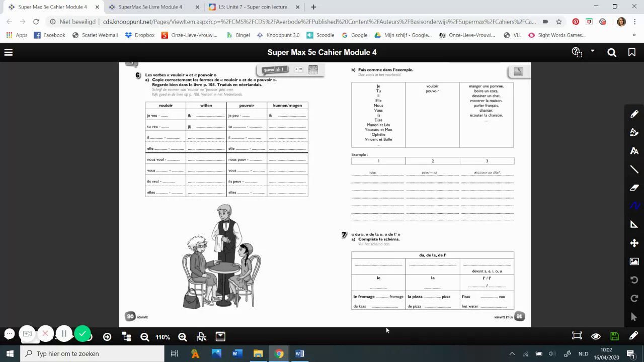Choose the blue freehand curve tool
Image resolution: width=644 pixels, height=362 pixels.
(634, 206)
